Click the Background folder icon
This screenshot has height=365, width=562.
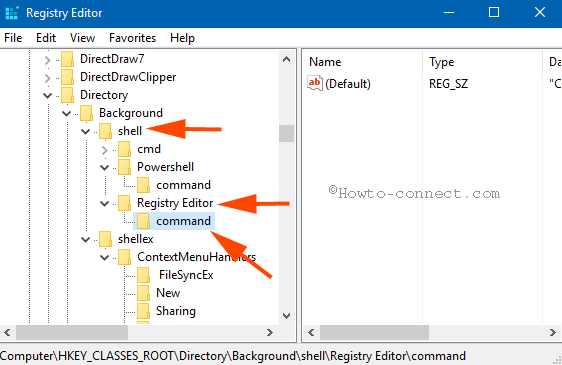[86, 113]
